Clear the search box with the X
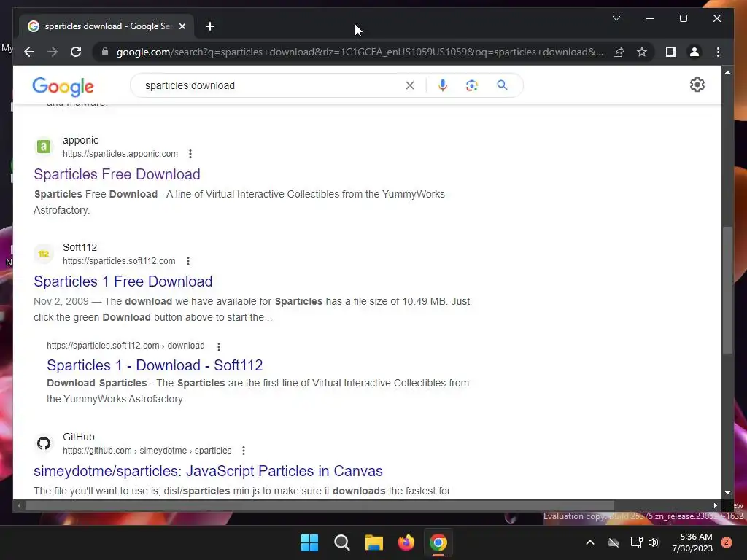747x560 pixels. [410, 85]
